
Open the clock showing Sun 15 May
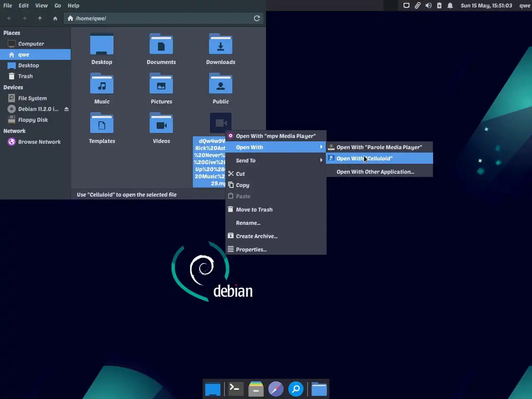click(486, 5)
